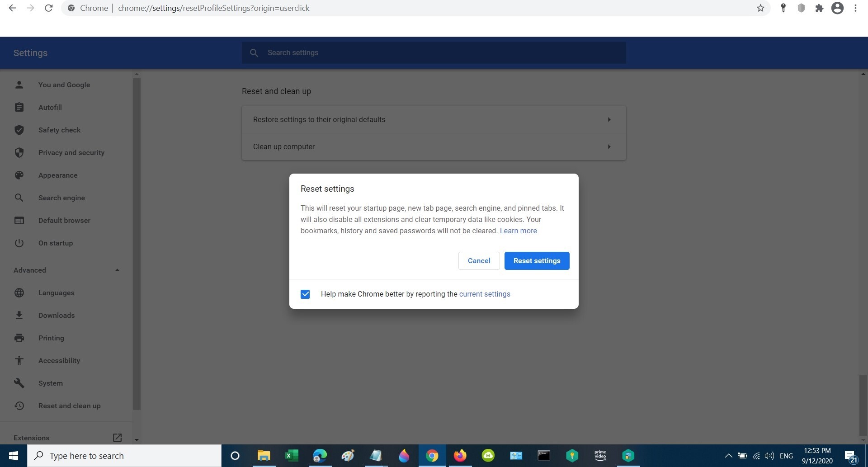This screenshot has width=868, height=467.
Task: Uncheck the report current settings checkbox
Action: pos(305,294)
